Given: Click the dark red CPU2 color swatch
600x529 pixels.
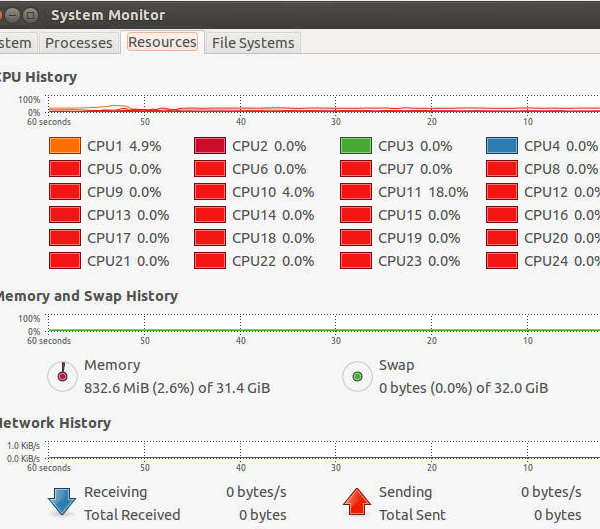Looking at the screenshot, I should pyautogui.click(x=210, y=146).
